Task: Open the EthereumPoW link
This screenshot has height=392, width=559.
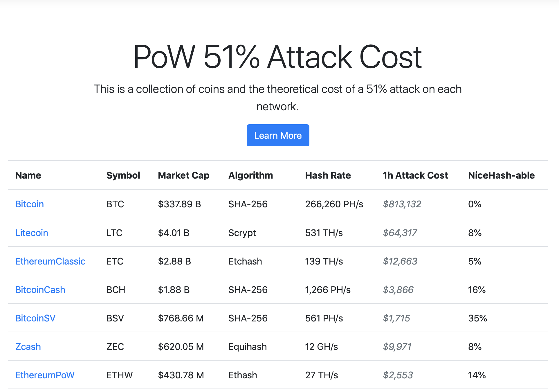Action: coord(45,375)
